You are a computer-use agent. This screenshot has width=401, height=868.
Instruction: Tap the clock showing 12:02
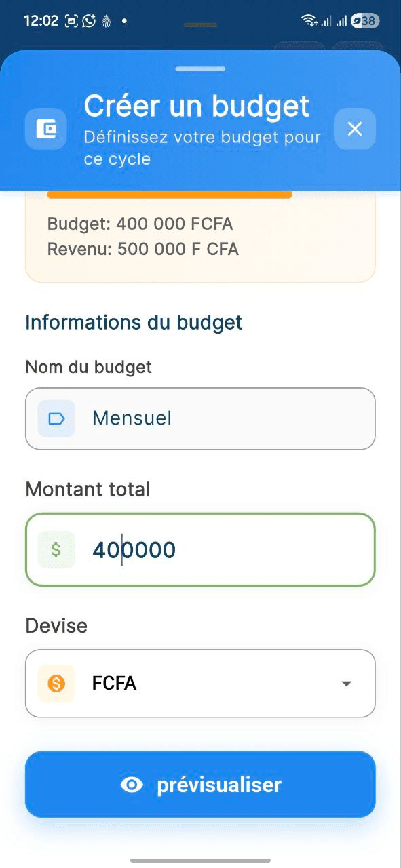tap(42, 20)
